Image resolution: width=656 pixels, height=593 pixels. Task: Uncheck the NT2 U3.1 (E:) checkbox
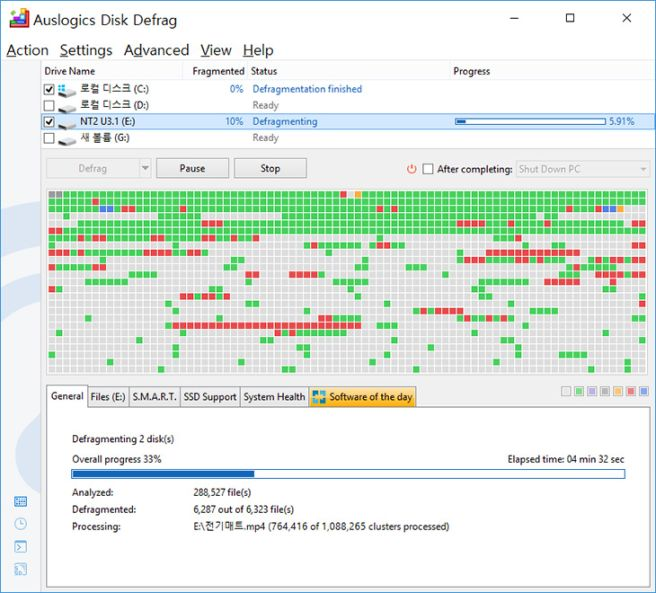tap(49, 122)
